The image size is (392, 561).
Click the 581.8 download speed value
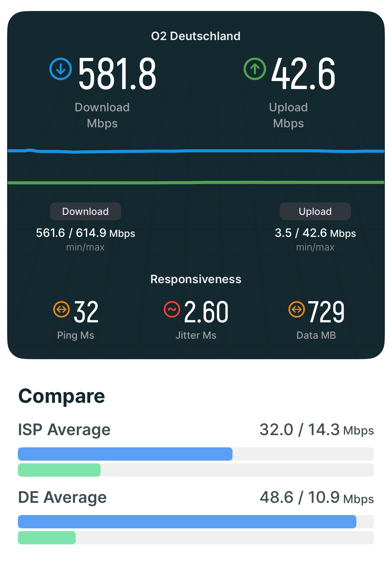point(117,74)
